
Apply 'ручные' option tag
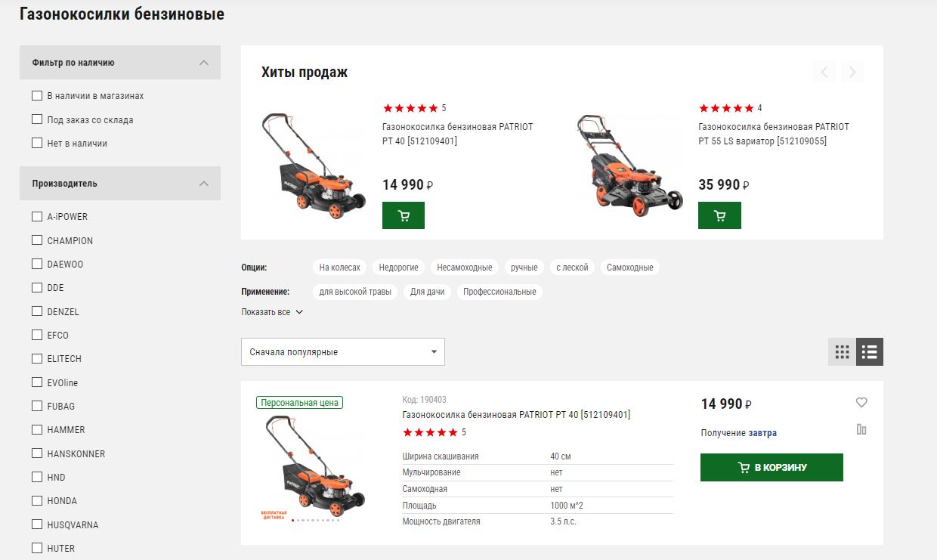[524, 268]
